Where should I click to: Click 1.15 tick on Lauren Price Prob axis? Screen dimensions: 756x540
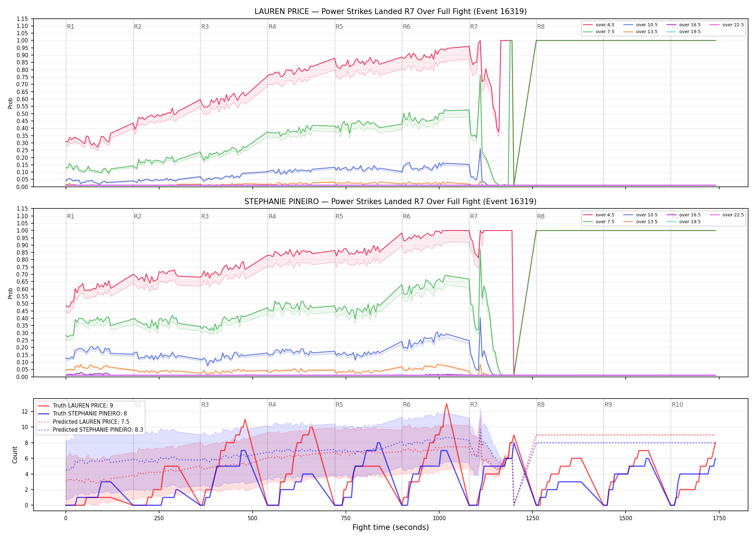(22, 19)
